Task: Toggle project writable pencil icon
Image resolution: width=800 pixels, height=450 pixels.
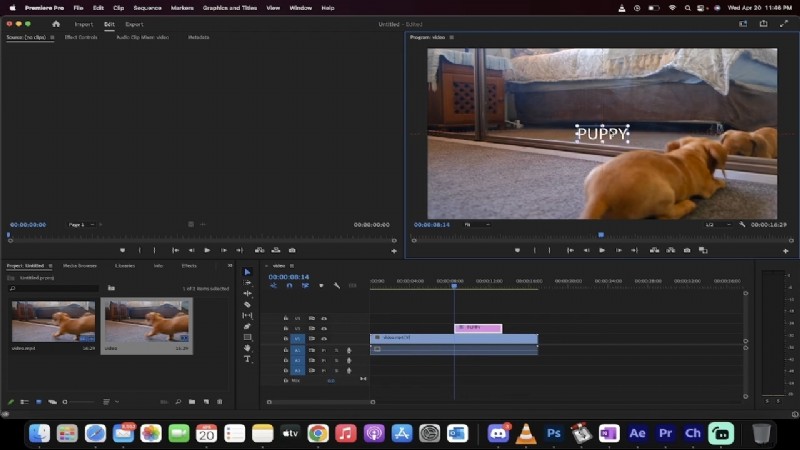Action: click(x=11, y=402)
